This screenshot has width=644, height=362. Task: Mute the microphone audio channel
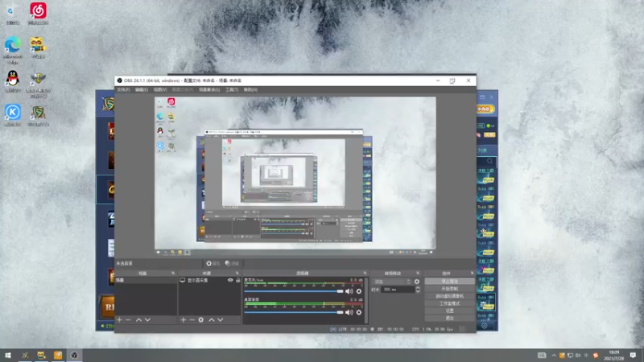(x=349, y=291)
